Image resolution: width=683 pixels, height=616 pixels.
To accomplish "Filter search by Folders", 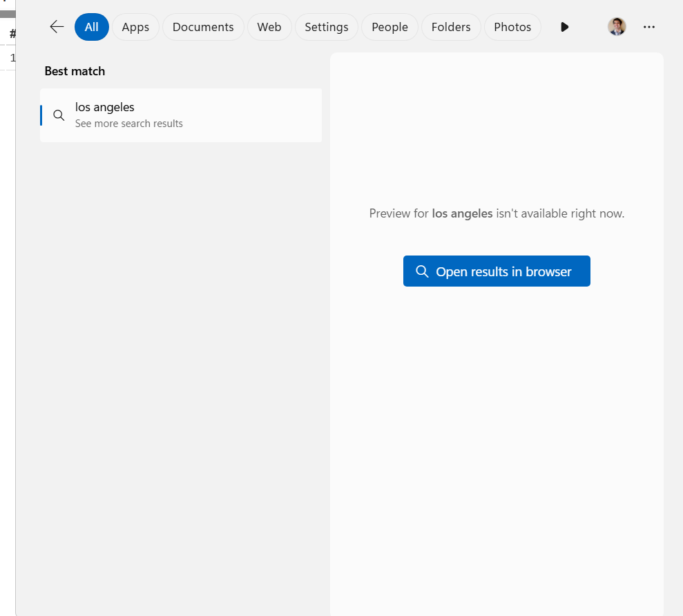I will click(x=451, y=27).
